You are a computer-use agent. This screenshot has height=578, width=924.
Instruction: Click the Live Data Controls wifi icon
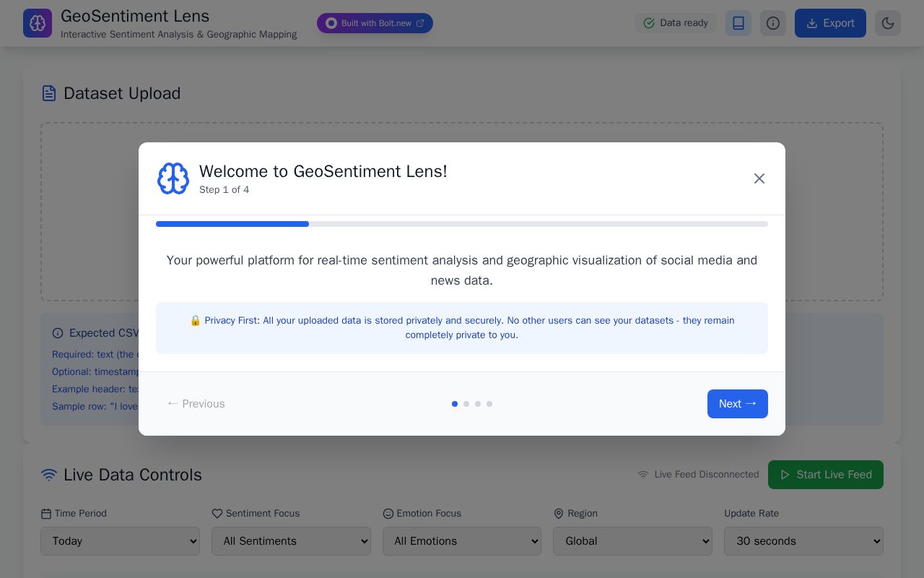point(49,475)
